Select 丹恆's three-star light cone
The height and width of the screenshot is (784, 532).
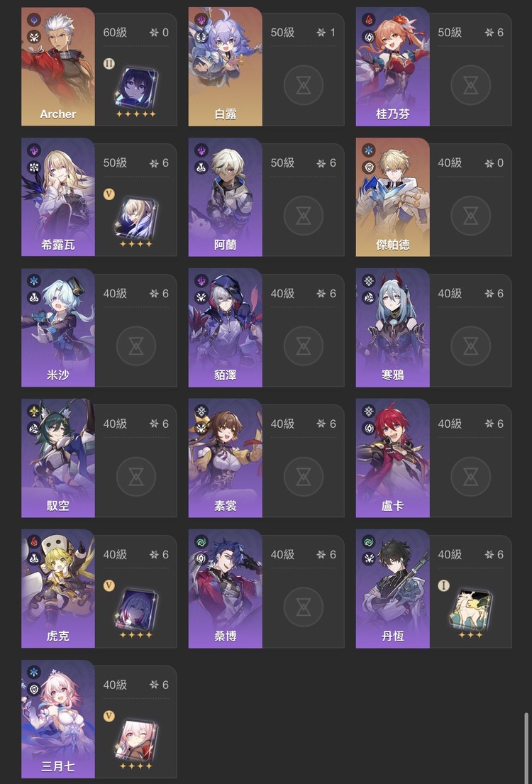coord(470,609)
